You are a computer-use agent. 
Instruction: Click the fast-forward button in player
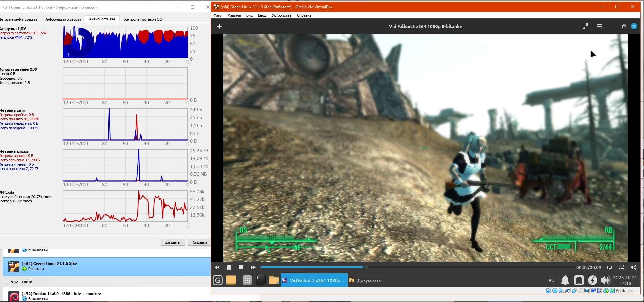253,267
